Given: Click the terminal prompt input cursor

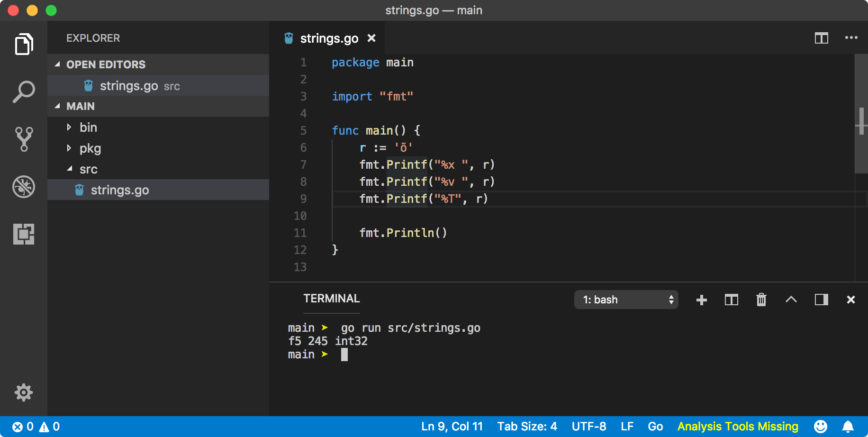Looking at the screenshot, I should pyautogui.click(x=344, y=355).
